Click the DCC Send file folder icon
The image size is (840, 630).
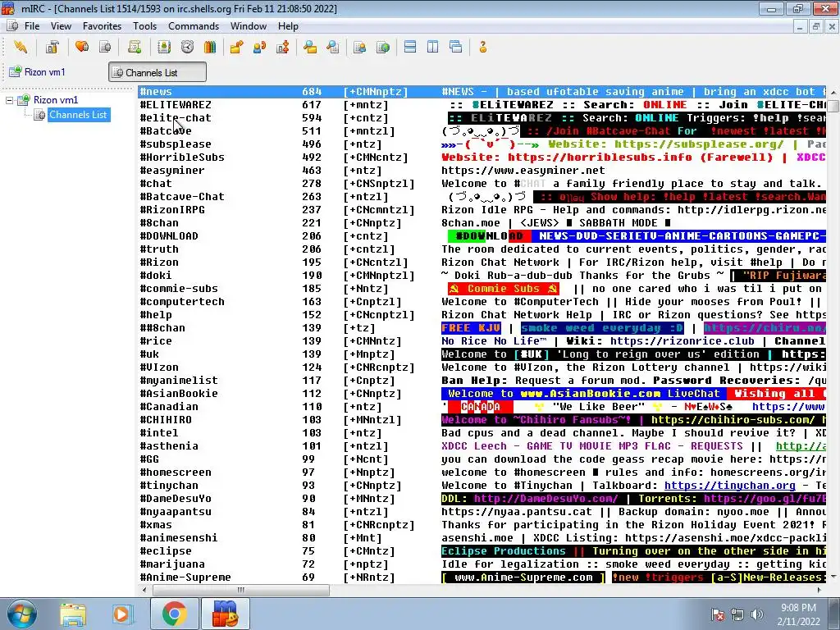[x=236, y=47]
